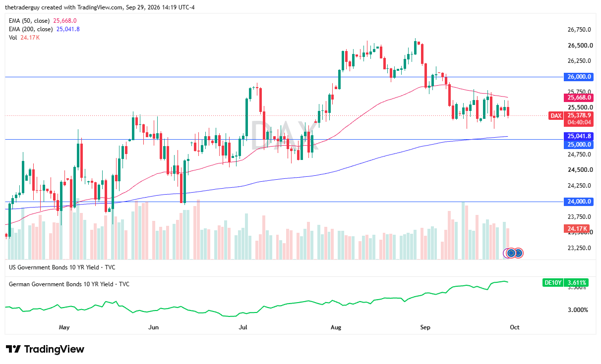Image resolution: width=601 pixels, height=364 pixels.
Task: Click the DAX symbol tag on price axis
Action: 556,116
